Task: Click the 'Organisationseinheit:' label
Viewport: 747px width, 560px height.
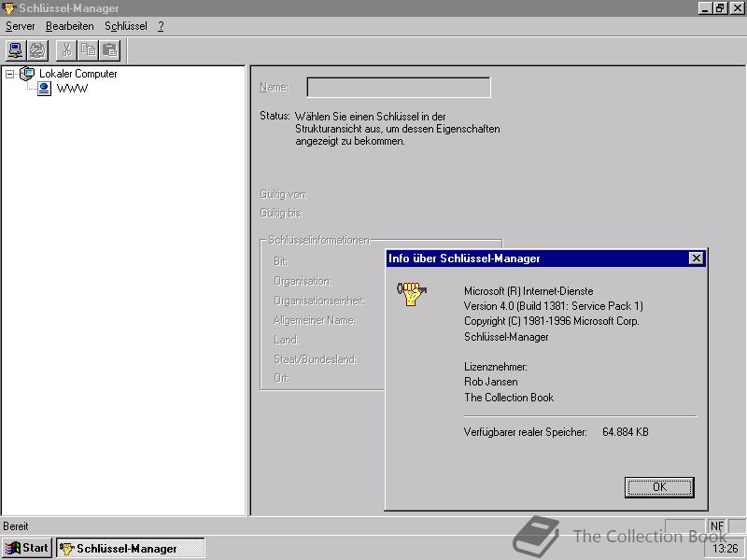Action: point(319,301)
